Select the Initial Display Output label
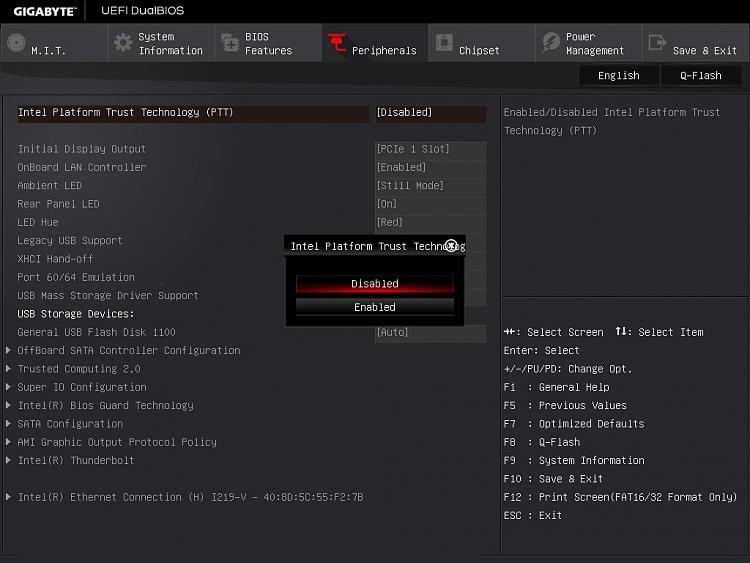750x563 pixels. pyautogui.click(x=82, y=149)
